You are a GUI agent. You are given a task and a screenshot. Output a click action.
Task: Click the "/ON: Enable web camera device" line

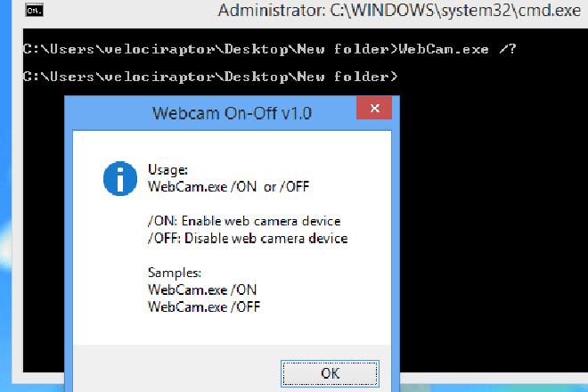point(244,221)
